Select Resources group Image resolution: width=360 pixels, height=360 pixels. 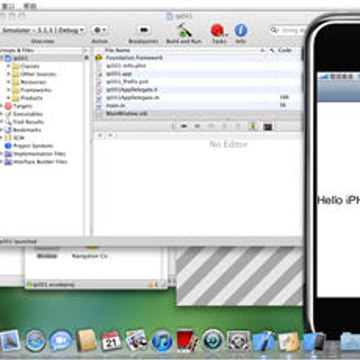point(29,82)
